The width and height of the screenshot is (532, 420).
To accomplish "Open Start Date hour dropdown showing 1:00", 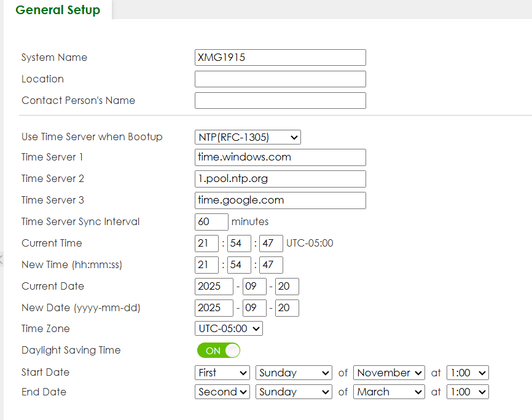I will pos(468,373).
